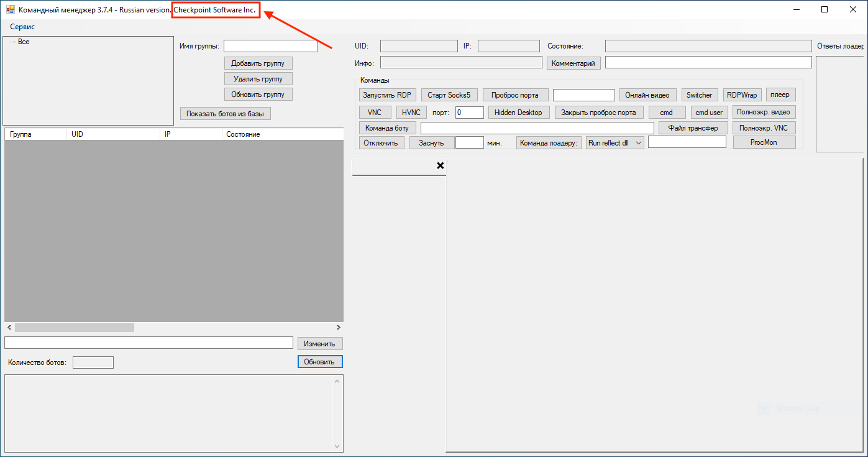Screen dimensions: 868x457
Task: Open the Run reflect dll dropdown
Action: click(x=615, y=142)
